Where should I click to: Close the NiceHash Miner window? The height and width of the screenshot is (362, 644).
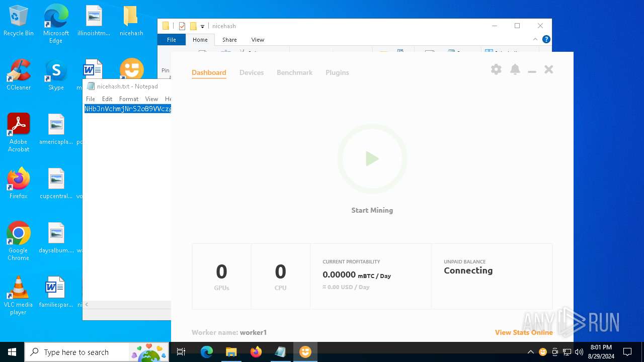pos(549,69)
